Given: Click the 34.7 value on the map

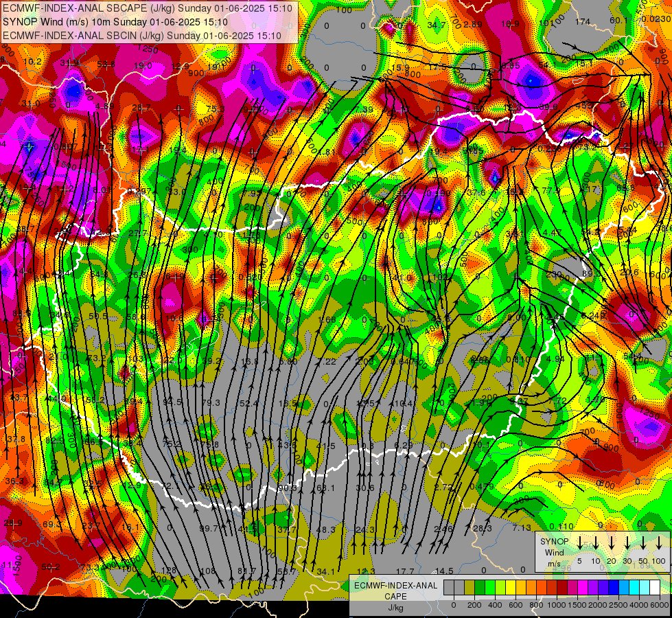Looking at the screenshot, I should click(x=436, y=25).
